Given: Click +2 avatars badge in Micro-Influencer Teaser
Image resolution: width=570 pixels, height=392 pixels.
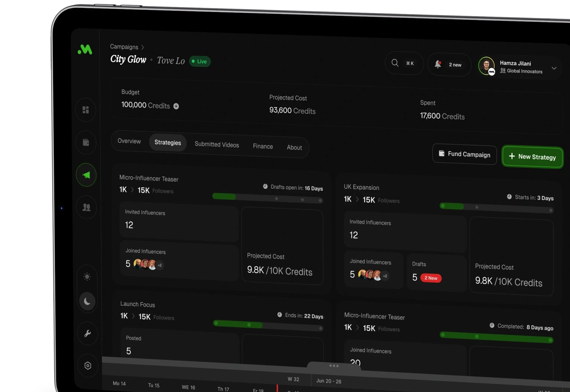Looking at the screenshot, I should (160, 265).
